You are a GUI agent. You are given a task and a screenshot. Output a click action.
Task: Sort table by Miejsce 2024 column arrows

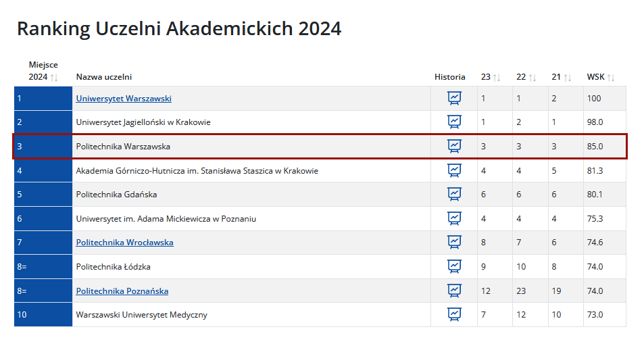pyautogui.click(x=54, y=77)
